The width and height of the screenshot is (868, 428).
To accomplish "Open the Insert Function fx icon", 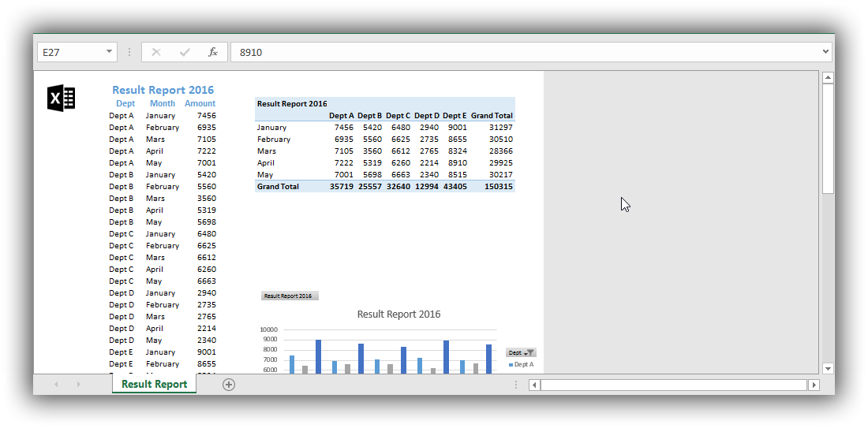I will point(212,52).
